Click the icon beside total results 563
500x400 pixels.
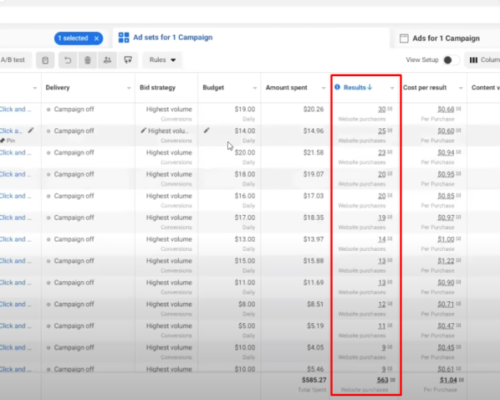(393, 380)
